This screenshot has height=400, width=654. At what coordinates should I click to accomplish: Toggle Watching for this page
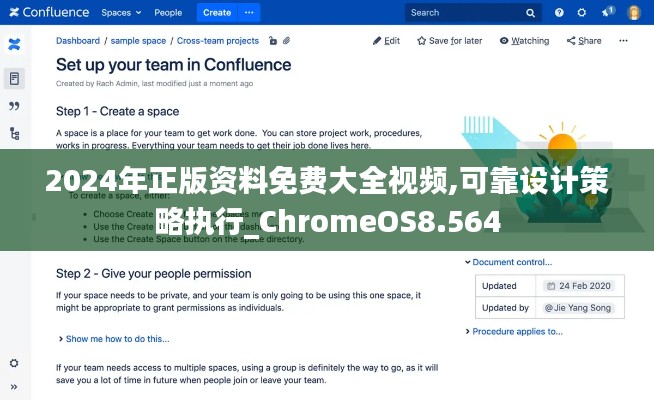point(523,41)
